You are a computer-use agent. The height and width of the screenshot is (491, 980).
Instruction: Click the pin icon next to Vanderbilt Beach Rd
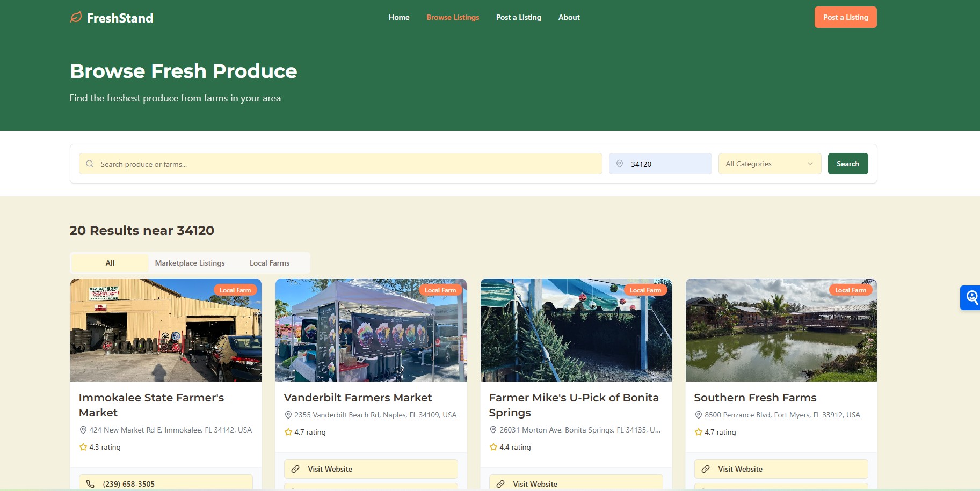[x=288, y=415]
